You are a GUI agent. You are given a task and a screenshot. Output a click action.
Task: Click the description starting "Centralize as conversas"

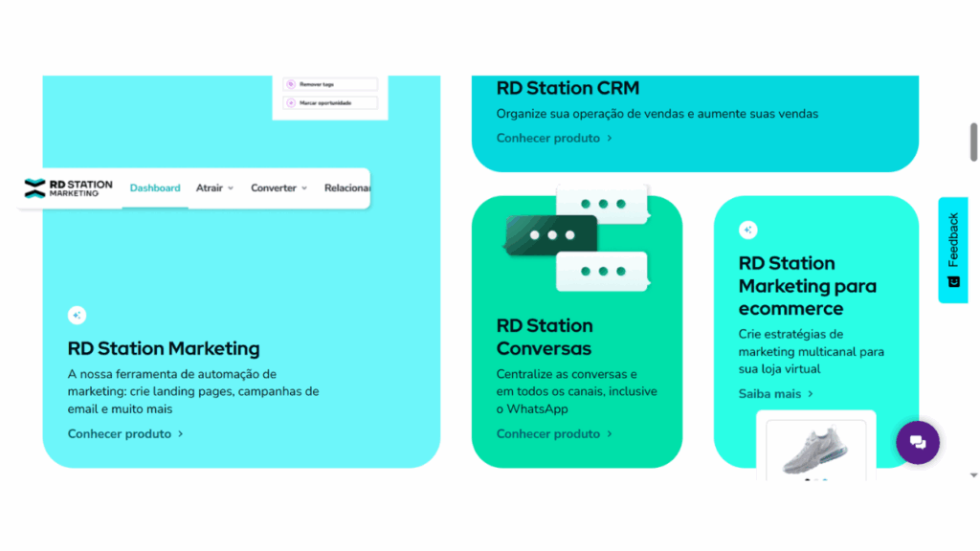click(577, 391)
